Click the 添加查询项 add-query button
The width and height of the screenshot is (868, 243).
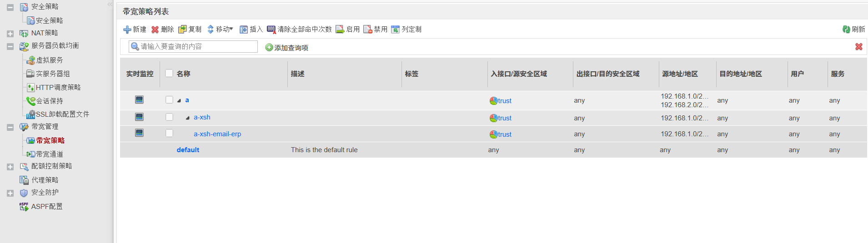(x=287, y=48)
